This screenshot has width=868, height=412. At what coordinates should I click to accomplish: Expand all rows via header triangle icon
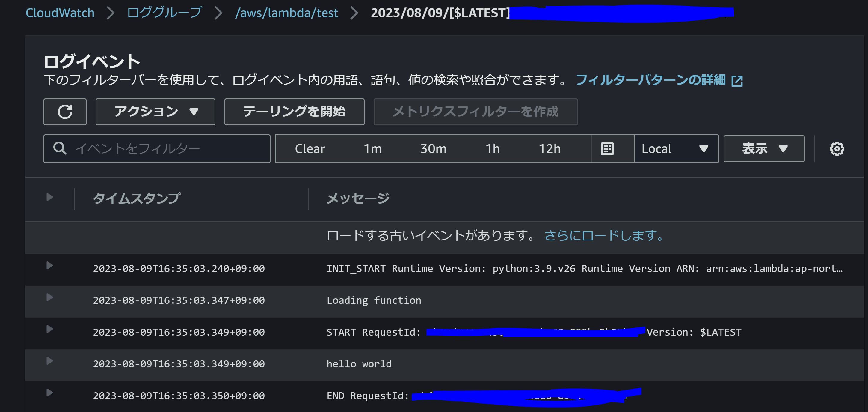pyautogui.click(x=49, y=197)
